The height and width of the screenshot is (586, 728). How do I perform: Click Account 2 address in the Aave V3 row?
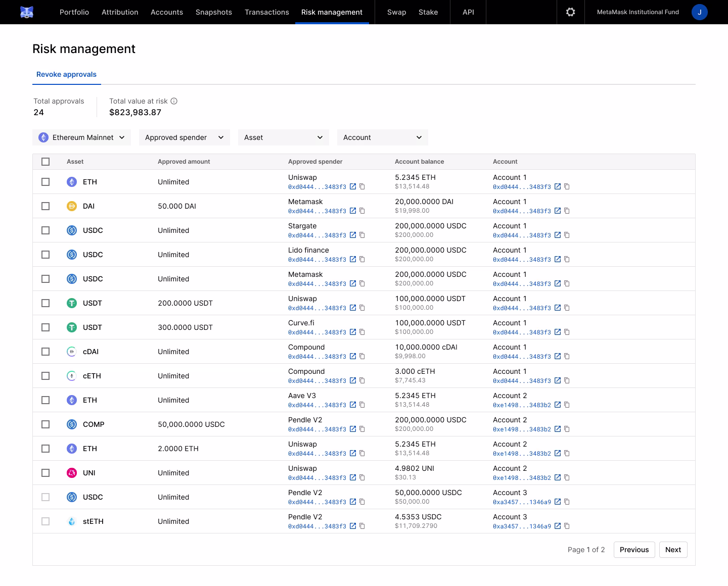522,405
